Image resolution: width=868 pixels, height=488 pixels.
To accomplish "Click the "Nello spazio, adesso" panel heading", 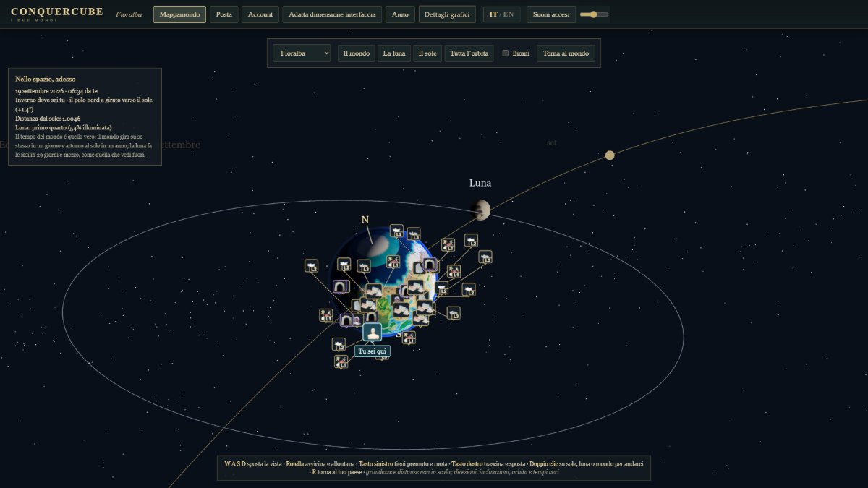I will [x=46, y=79].
